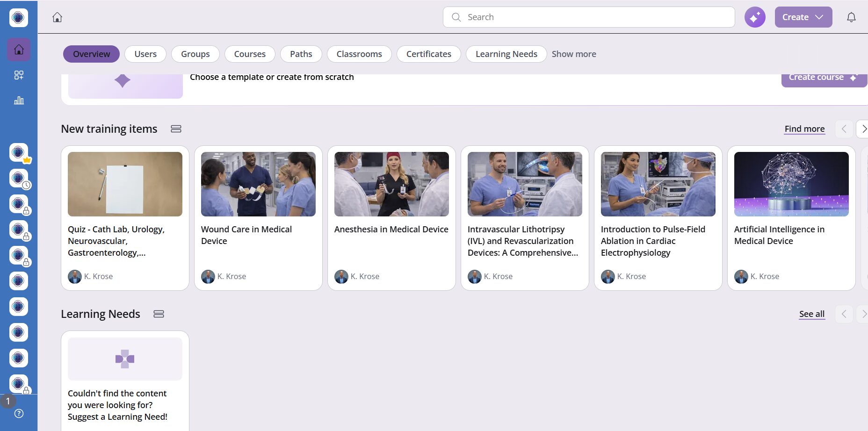The width and height of the screenshot is (868, 431).
Task: Select the sidebar portal with clock badge
Action: click(19, 178)
